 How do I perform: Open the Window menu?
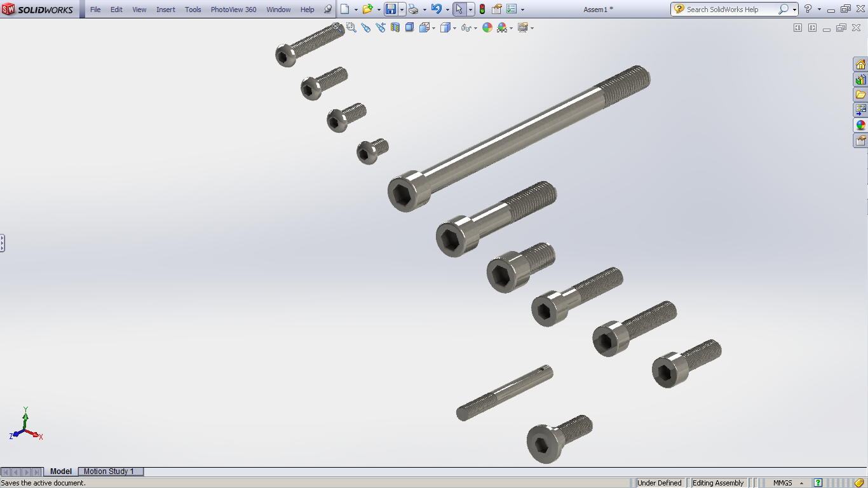[278, 10]
